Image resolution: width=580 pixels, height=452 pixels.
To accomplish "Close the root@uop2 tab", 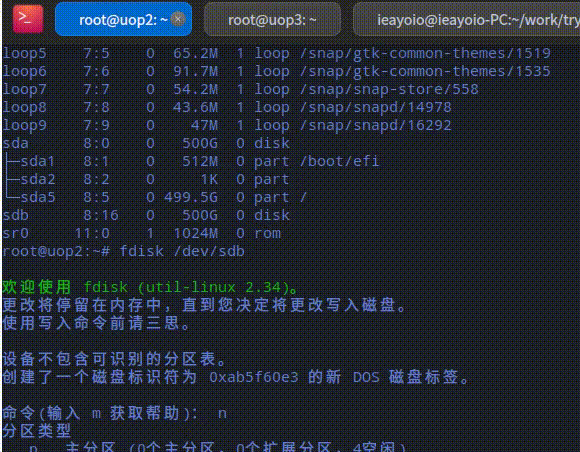I will (178, 19).
